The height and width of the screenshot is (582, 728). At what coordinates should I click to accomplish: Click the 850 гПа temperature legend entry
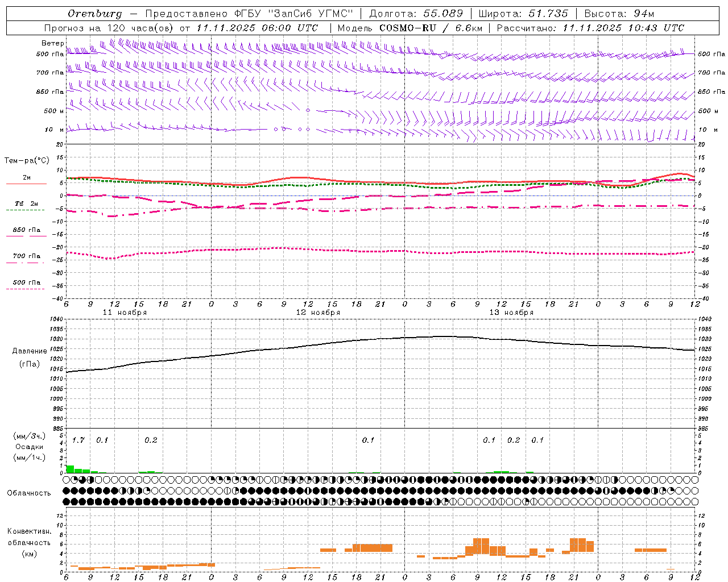pyautogui.click(x=26, y=230)
